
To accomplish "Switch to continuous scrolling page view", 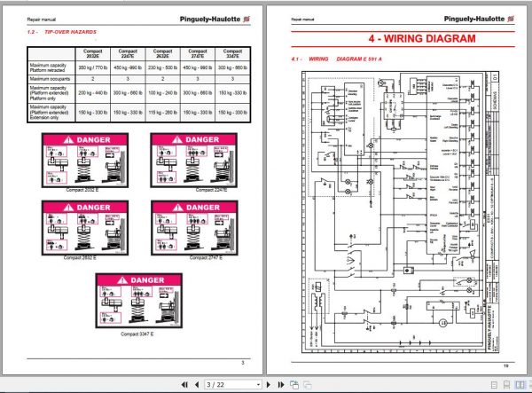I will 506,385.
